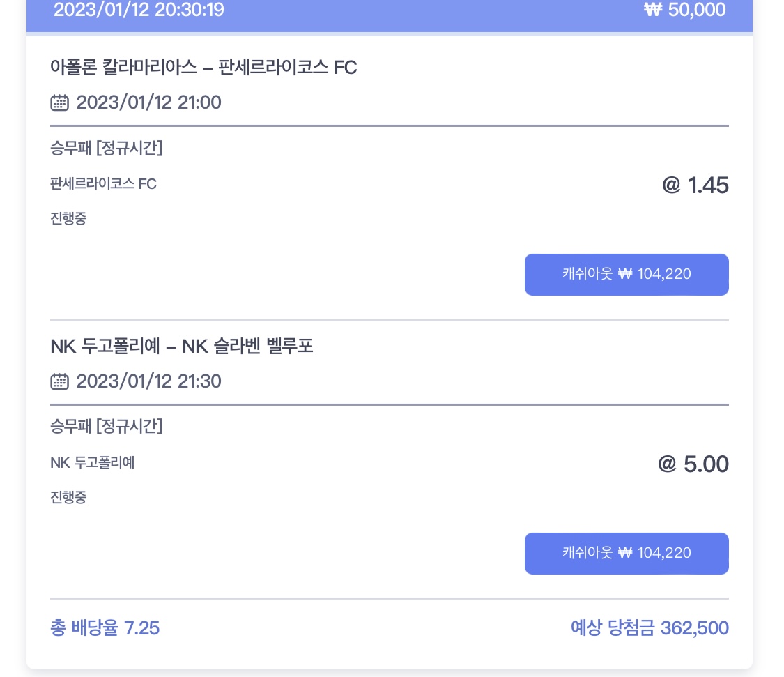Click second 캐쉬아웃 ₩ 104,220 button
Viewport: 784px width, 677px height.
pyautogui.click(x=627, y=553)
